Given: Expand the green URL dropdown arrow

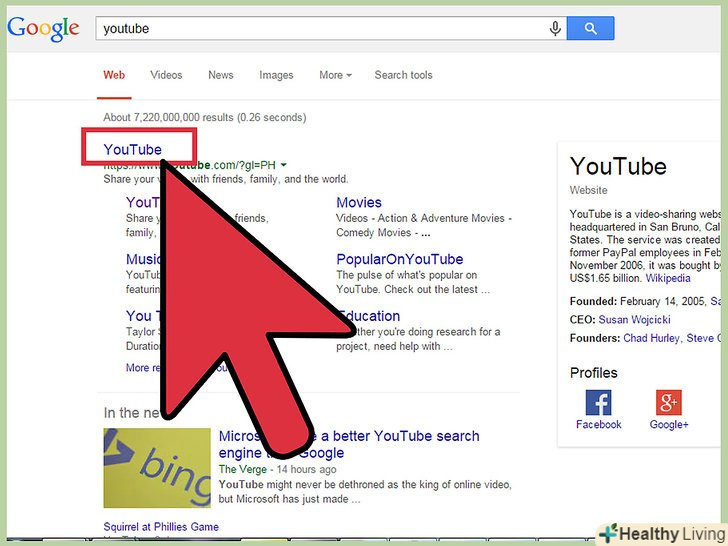Looking at the screenshot, I should click(x=284, y=165).
